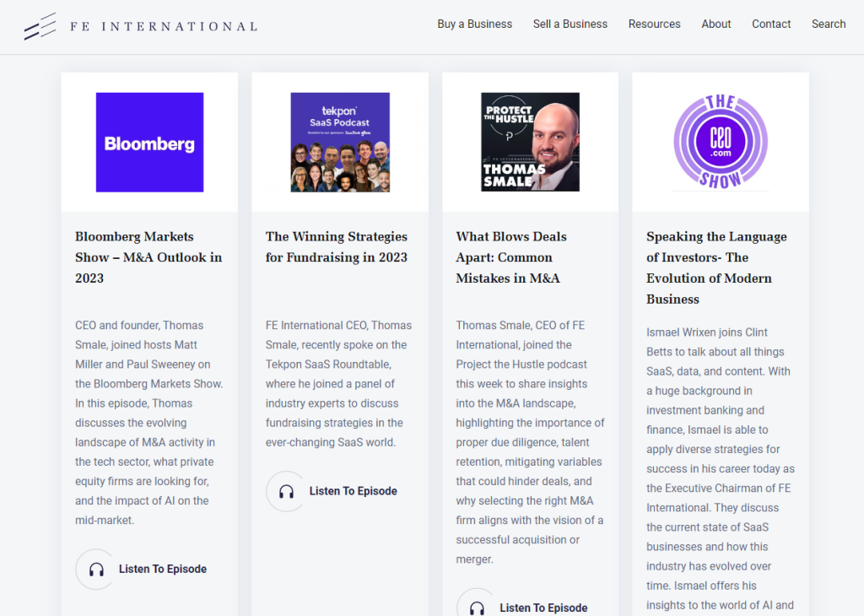Click the text 'the Bloomberg Markets Show.'
Viewport: 864px width, 616px height.
(x=148, y=384)
